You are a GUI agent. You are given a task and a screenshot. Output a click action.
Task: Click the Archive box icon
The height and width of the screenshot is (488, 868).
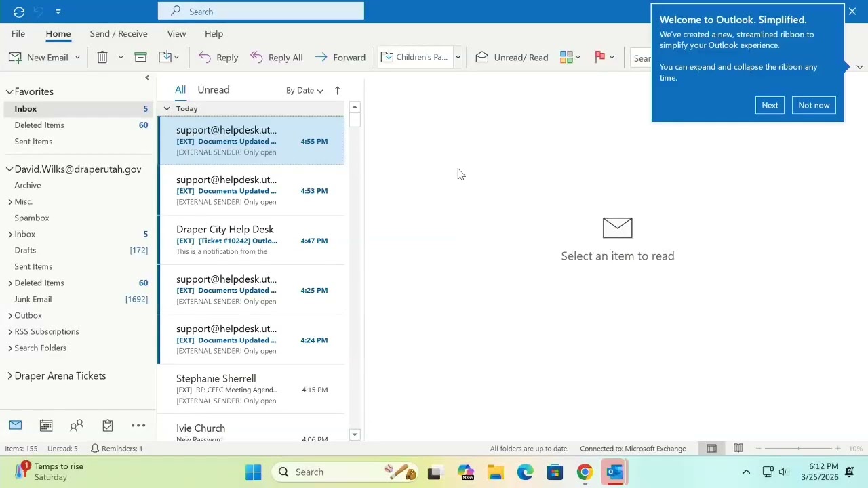click(x=140, y=58)
